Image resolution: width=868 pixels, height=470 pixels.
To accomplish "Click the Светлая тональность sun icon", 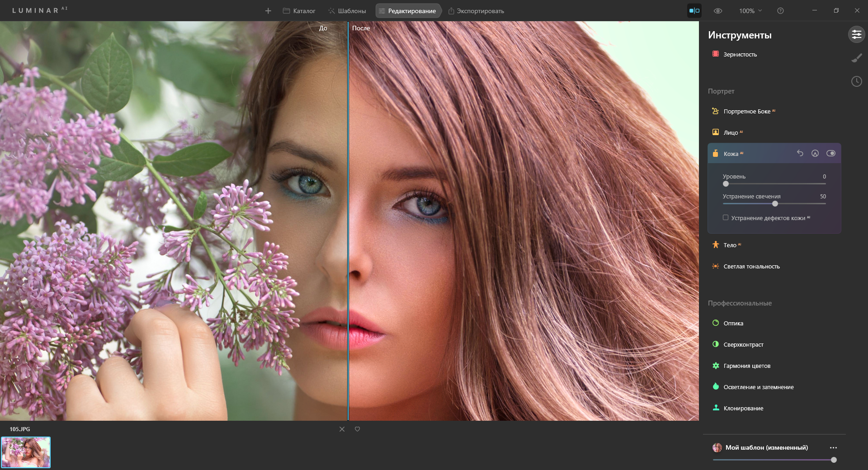I will pyautogui.click(x=716, y=266).
